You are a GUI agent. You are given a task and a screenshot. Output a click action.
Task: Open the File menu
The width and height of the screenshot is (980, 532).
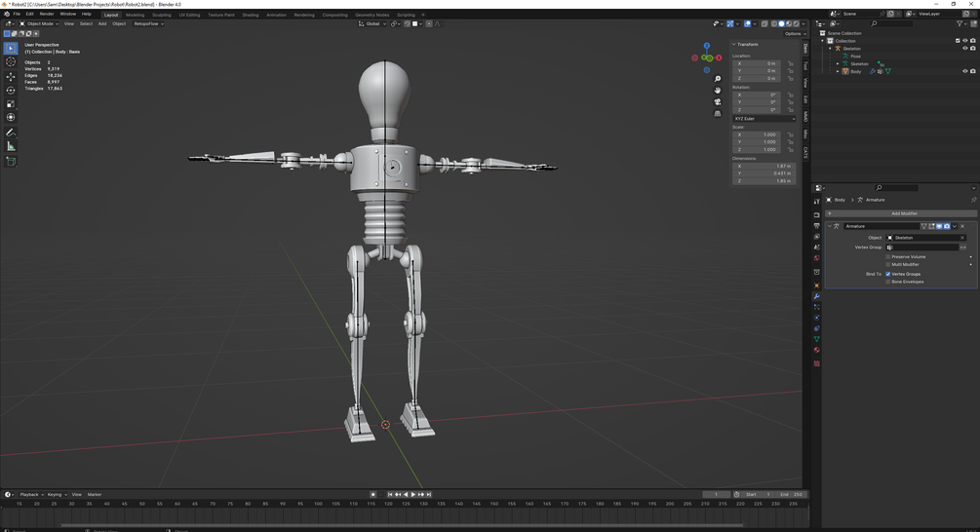(x=17, y=14)
